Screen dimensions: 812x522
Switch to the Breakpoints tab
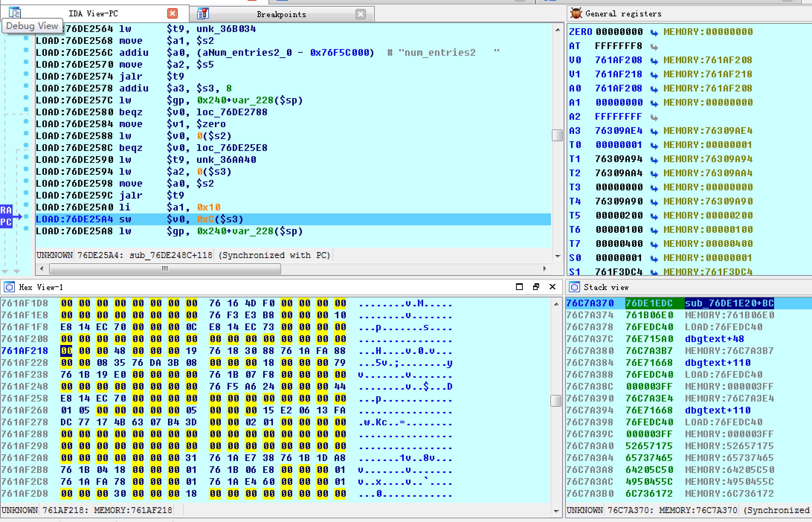point(281,14)
